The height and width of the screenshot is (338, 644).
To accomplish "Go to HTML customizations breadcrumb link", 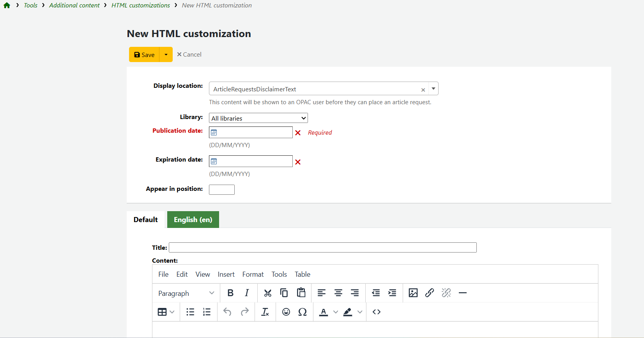I will pyautogui.click(x=140, y=5).
